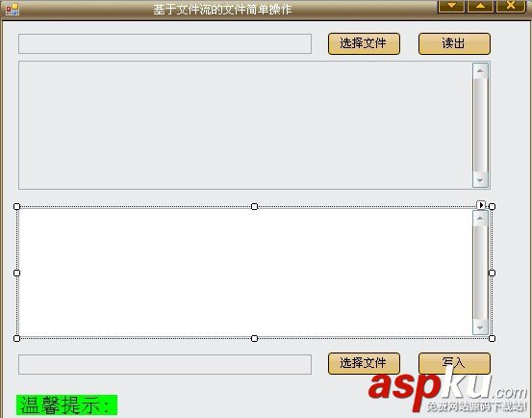This screenshot has height=418, width=532.
Task: Click inside the white selected text box
Action: click(245, 273)
